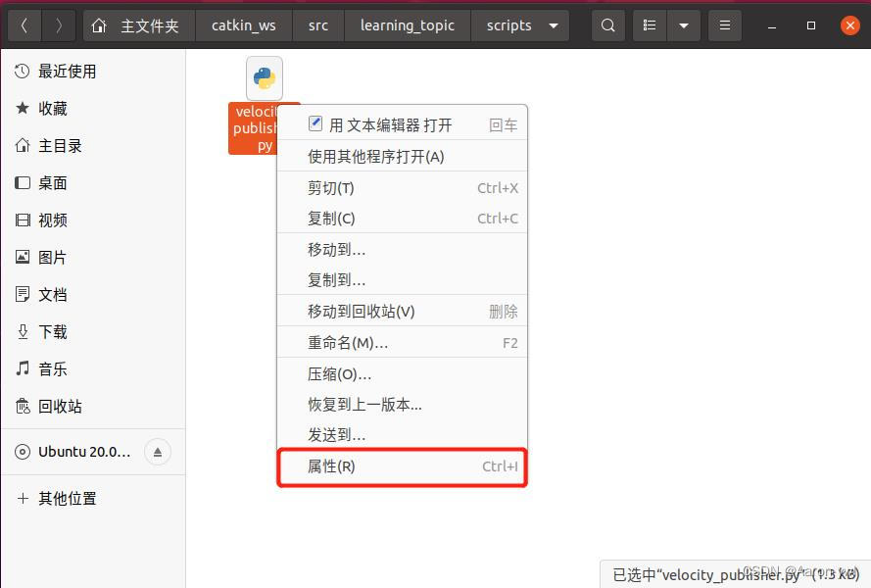This screenshot has height=588, width=871.
Task: Go back with the left arrow button
Action: 24,25
